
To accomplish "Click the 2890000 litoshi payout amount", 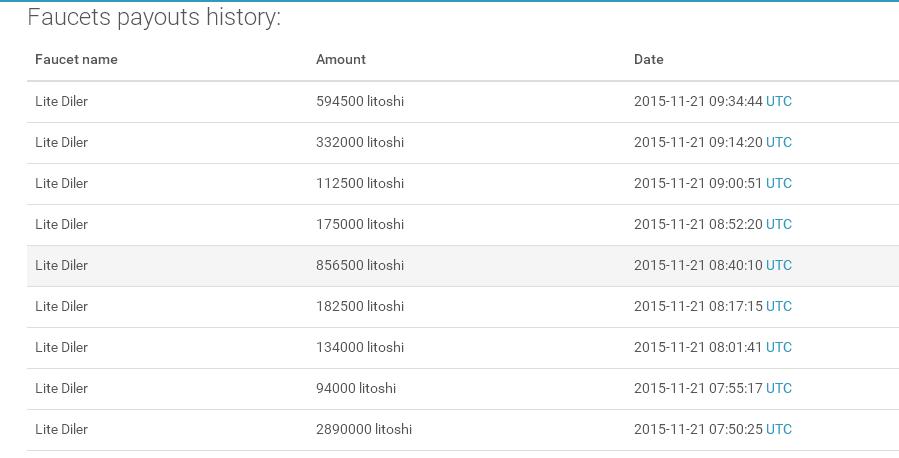I will (364, 429).
